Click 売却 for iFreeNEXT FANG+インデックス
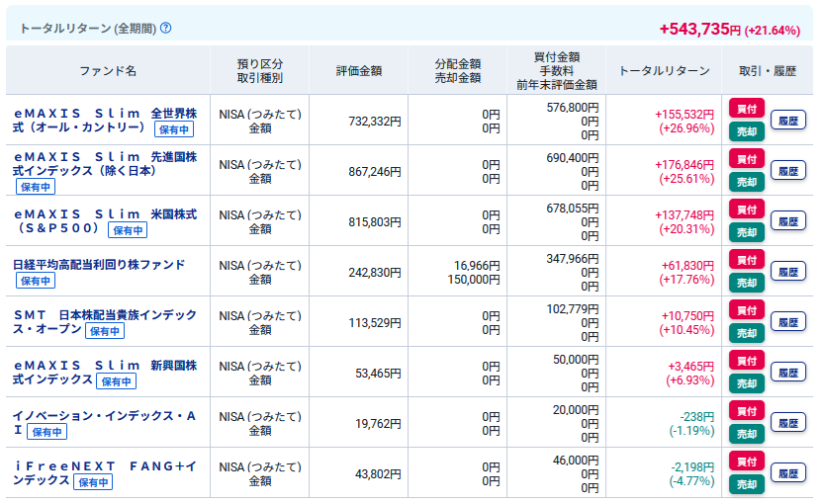820x504 pixels. (747, 484)
